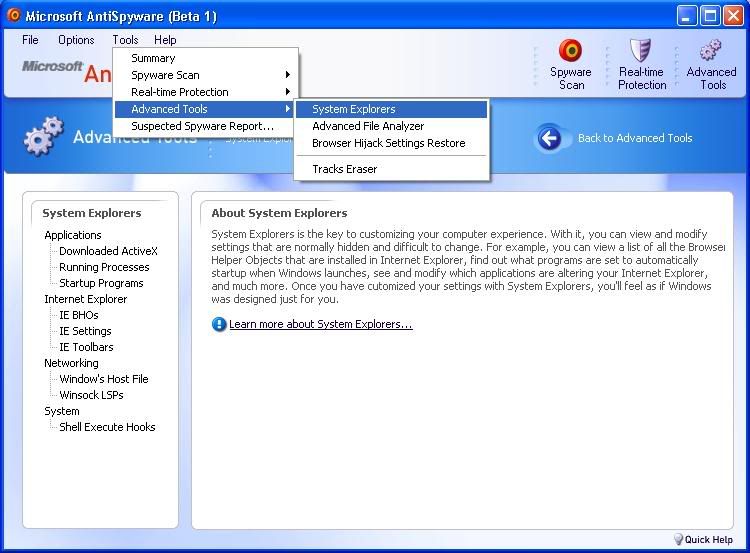Open Downloaded ActiveX explorer
Image resolution: width=750 pixels, height=553 pixels.
coord(108,251)
